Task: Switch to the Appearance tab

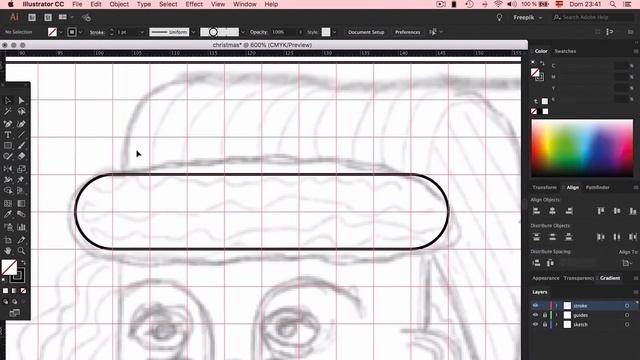Action: click(546, 278)
